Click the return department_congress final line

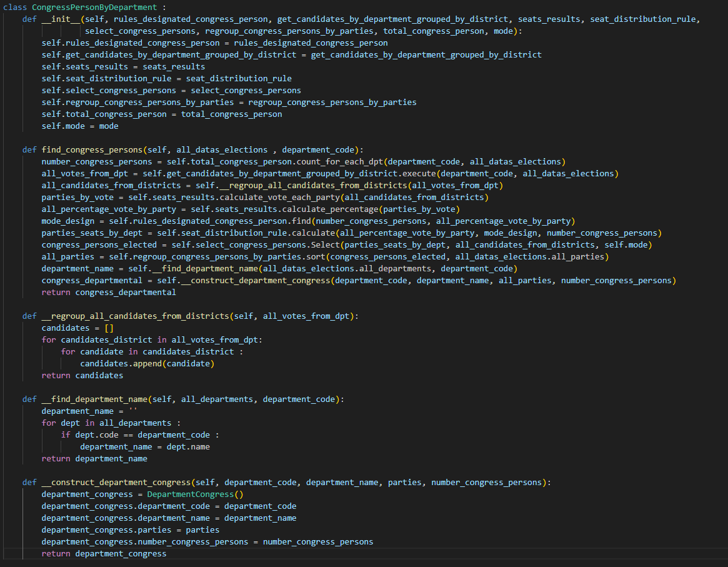tap(104, 553)
